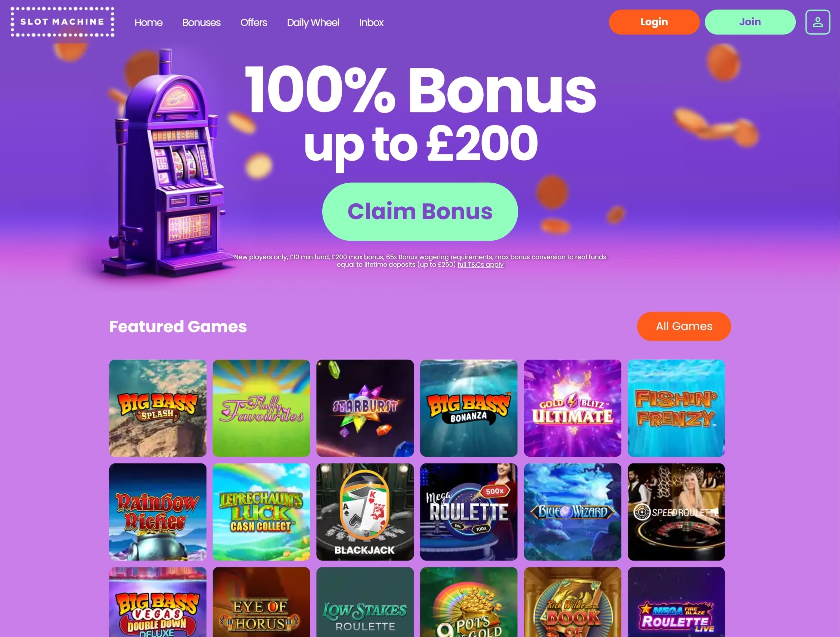
Task: Open Leprechaun's Luck Cash Collect
Action: 261,512
